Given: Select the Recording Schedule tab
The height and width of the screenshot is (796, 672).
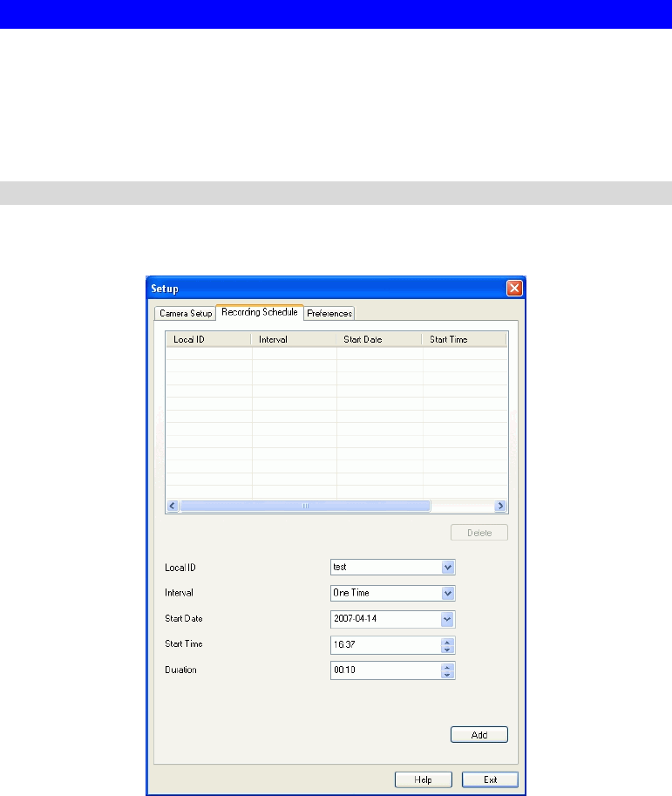Looking at the screenshot, I should tap(260, 312).
